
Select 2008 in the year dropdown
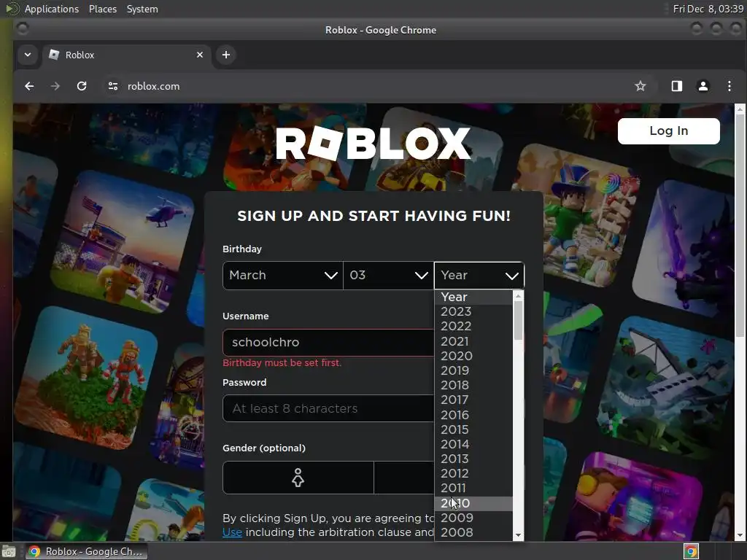[x=473, y=532]
